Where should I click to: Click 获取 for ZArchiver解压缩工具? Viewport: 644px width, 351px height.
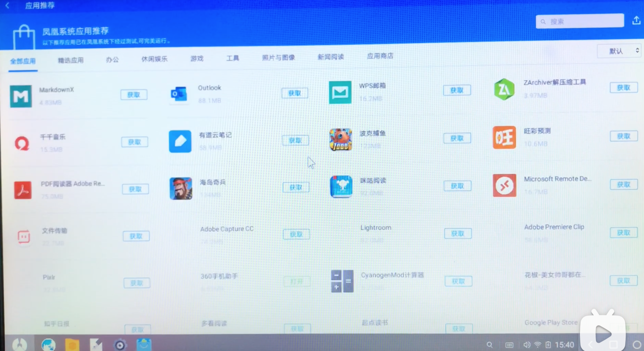[x=623, y=87]
